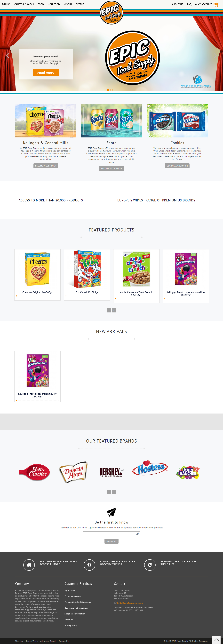Click the paper plane icon in newsletter field

click(x=137, y=534)
